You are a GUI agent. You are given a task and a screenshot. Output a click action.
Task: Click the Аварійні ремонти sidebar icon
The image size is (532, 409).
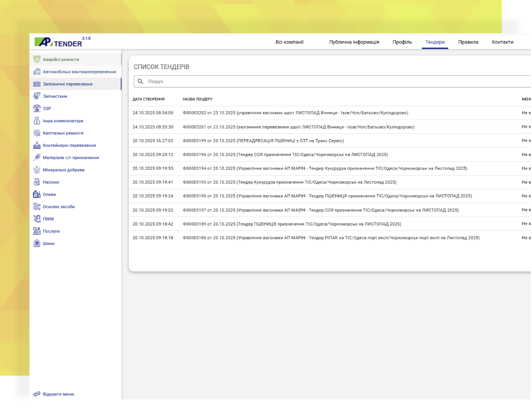37,59
